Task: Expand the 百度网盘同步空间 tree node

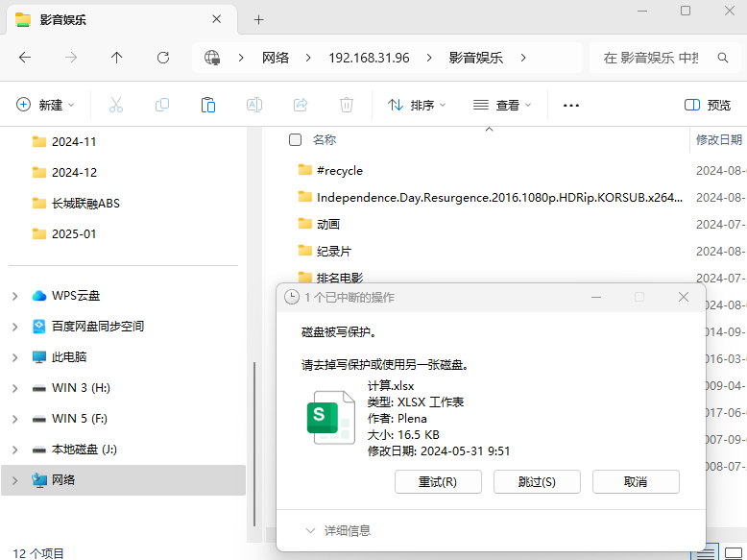Action: coord(15,327)
